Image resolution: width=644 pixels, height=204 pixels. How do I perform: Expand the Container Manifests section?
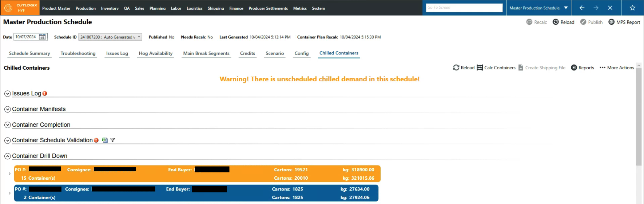point(7,109)
